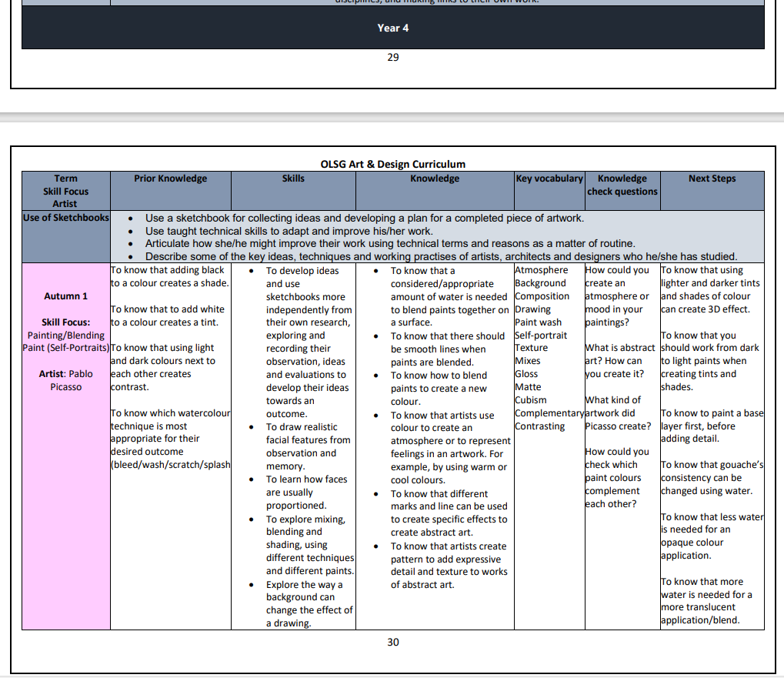The image size is (784, 678).
Task: Click the "Use of Sketchbooks" row label
Action: 66,218
